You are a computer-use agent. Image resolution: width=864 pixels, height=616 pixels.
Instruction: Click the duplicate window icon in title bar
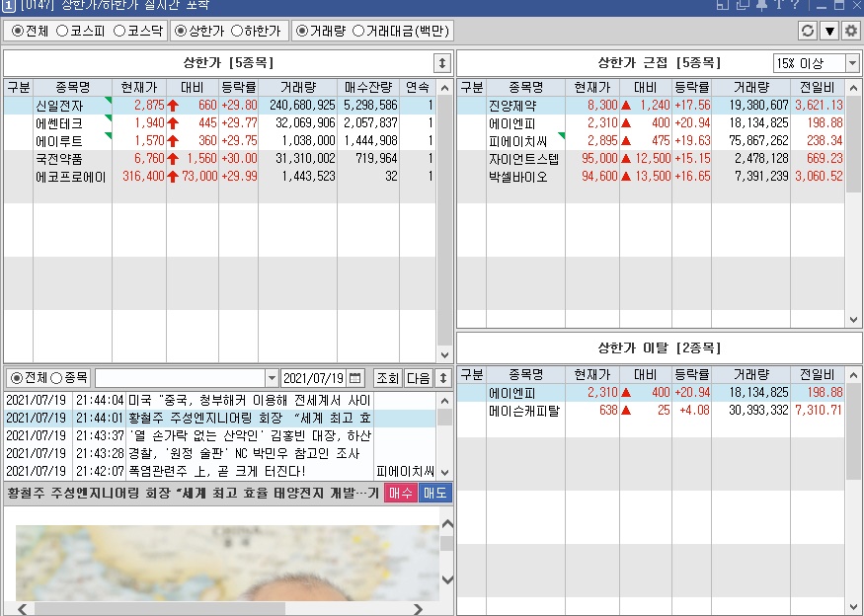coord(743,4)
